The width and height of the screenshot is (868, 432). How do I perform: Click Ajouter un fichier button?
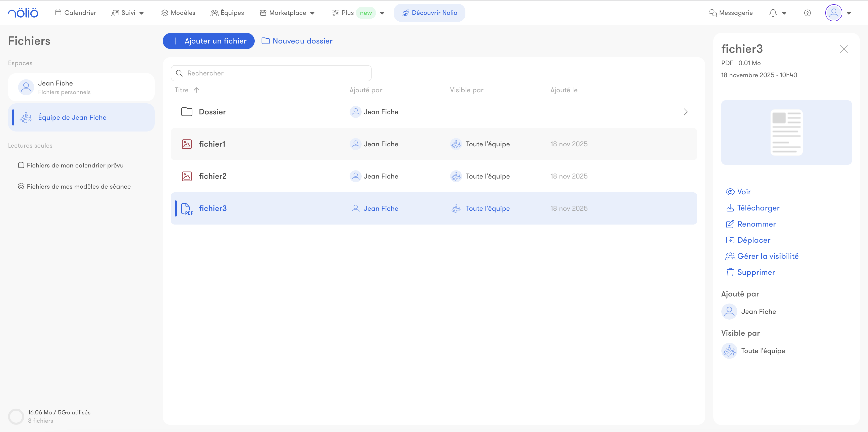click(x=208, y=41)
